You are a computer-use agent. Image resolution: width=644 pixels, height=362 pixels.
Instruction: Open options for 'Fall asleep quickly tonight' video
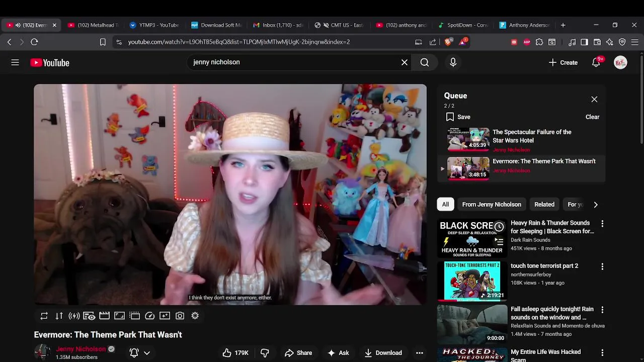[602, 310]
